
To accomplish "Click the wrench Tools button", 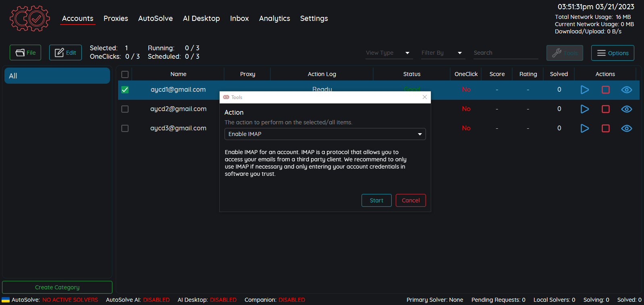I will click(564, 53).
